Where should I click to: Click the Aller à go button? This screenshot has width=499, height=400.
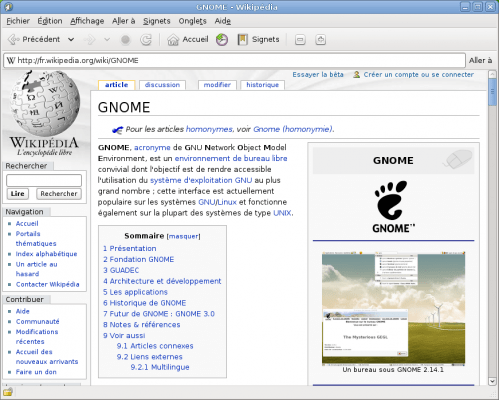(x=480, y=60)
